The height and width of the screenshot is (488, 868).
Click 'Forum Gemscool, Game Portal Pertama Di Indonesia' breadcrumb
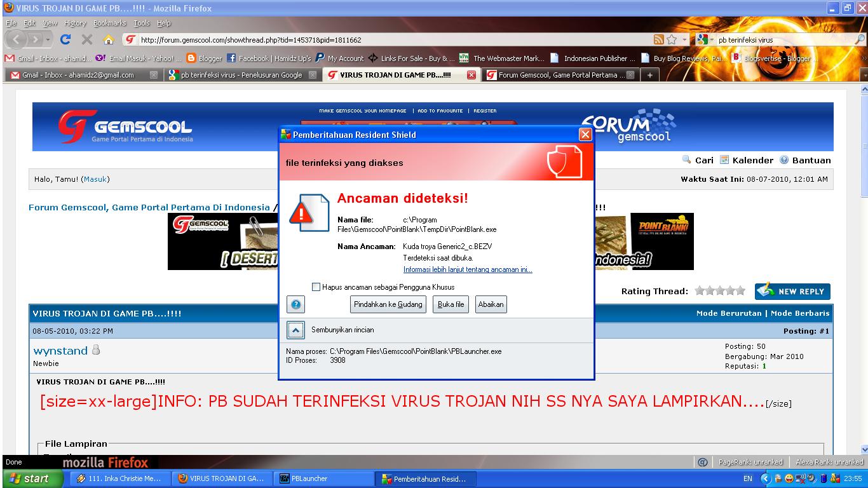(149, 207)
